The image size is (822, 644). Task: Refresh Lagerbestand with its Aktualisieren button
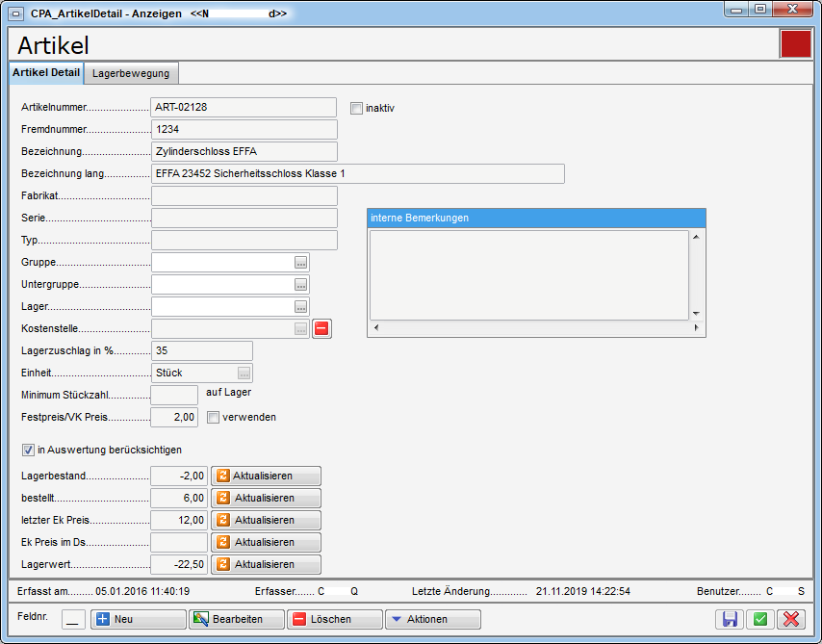pos(266,476)
